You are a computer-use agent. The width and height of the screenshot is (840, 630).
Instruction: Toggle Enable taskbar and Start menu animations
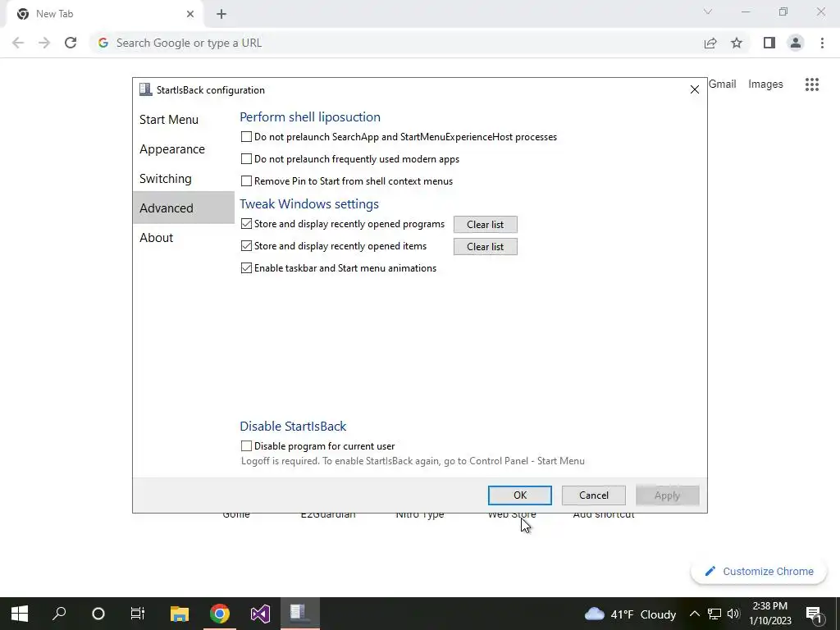click(246, 268)
